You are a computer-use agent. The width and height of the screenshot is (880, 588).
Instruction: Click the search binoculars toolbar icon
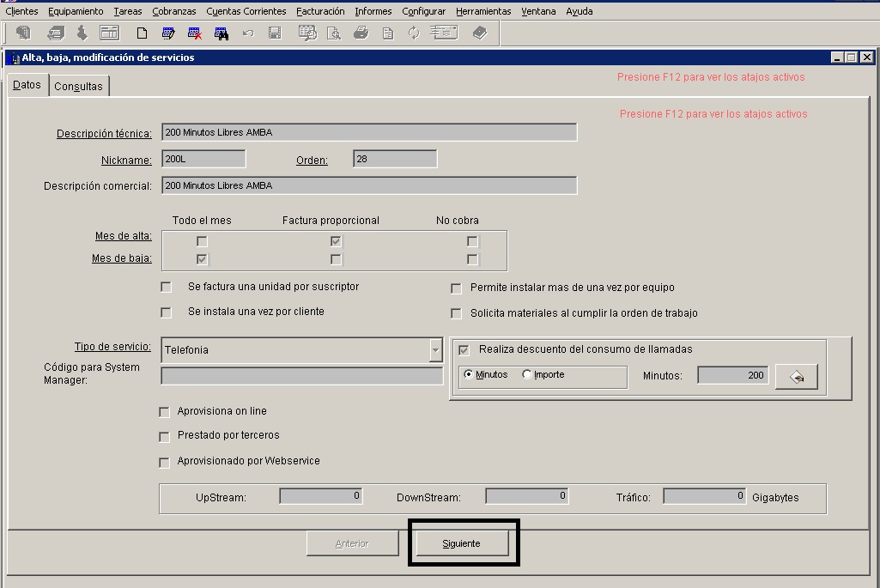click(222, 33)
